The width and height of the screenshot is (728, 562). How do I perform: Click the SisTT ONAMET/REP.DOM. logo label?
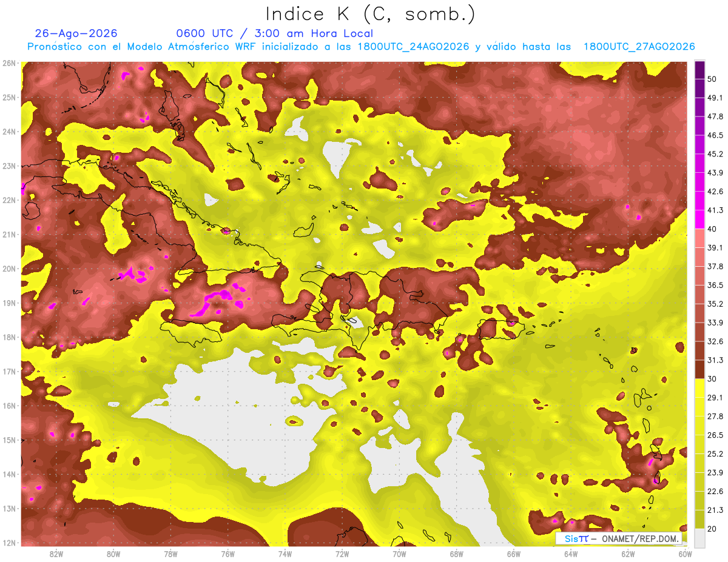[619, 538]
